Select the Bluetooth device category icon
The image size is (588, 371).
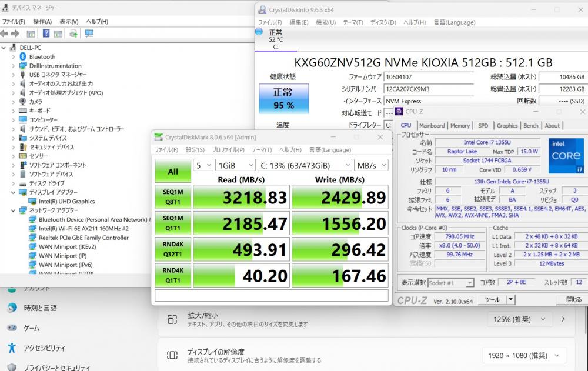click(x=22, y=56)
